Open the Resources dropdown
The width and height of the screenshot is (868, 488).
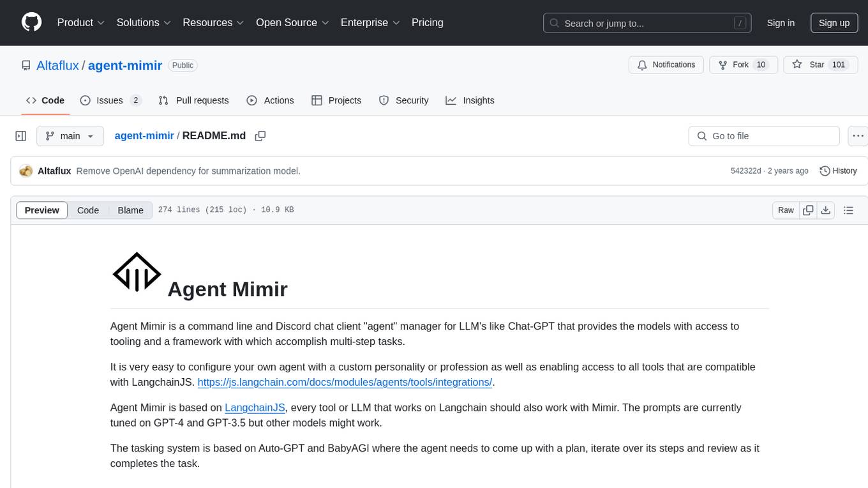click(213, 22)
